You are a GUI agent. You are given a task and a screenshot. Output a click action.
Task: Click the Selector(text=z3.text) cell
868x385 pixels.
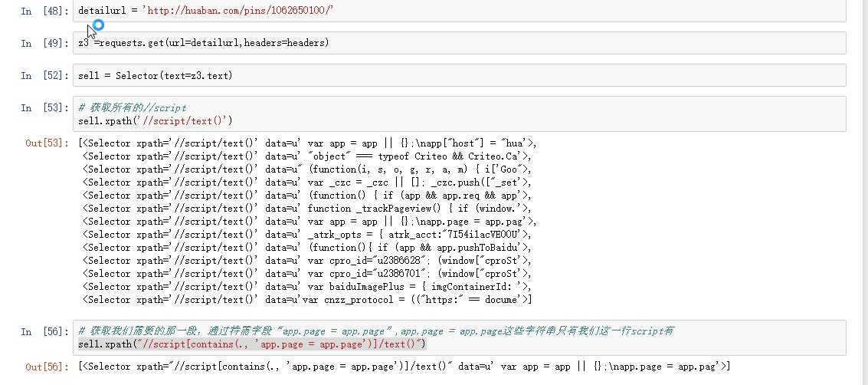click(460, 75)
